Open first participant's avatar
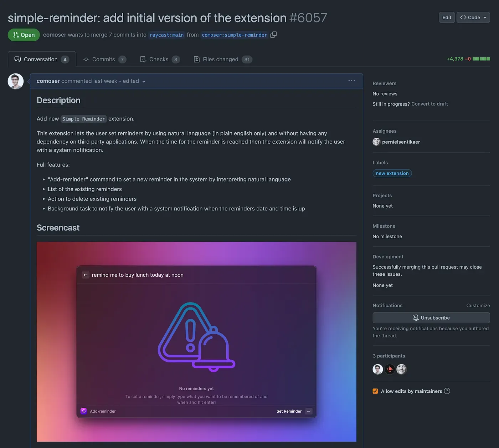This screenshot has width=499, height=448. [378, 369]
